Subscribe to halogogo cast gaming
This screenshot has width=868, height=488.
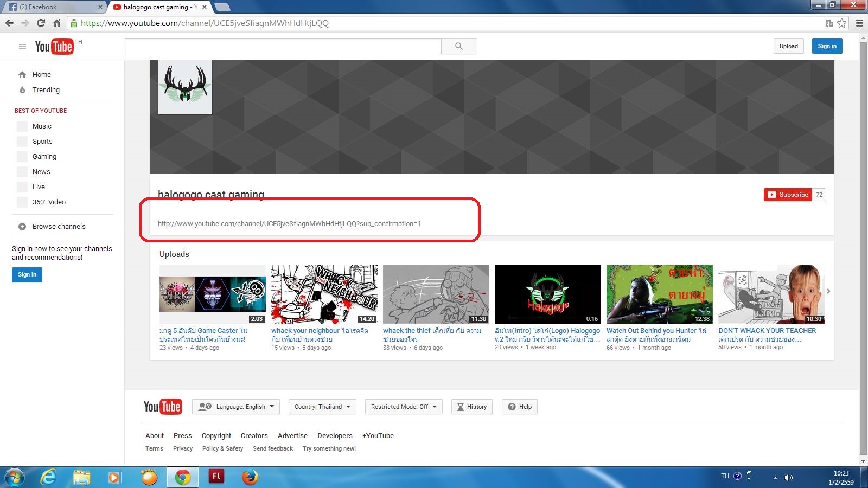(x=788, y=195)
